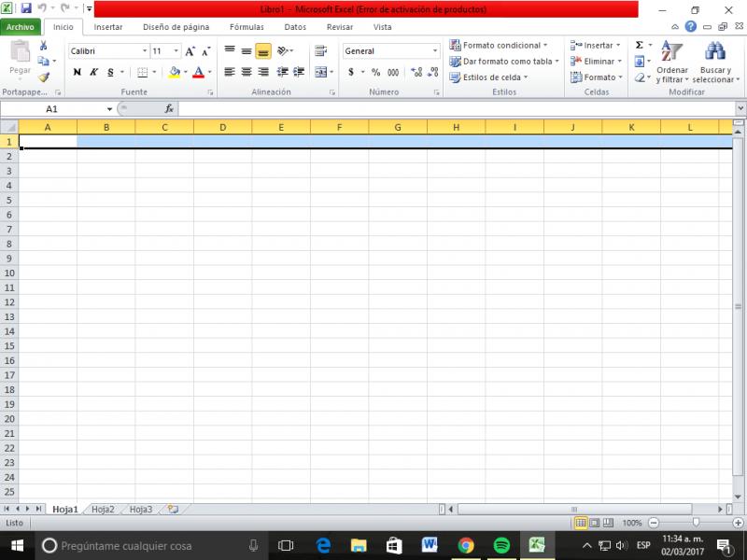Screen dimensions: 747x560
Task: Open the Spotify icon in the taskbar
Action: [501, 545]
